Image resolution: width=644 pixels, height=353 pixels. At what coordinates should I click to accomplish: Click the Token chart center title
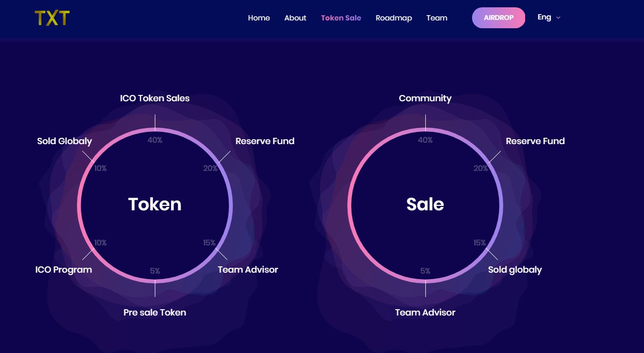[x=155, y=204]
